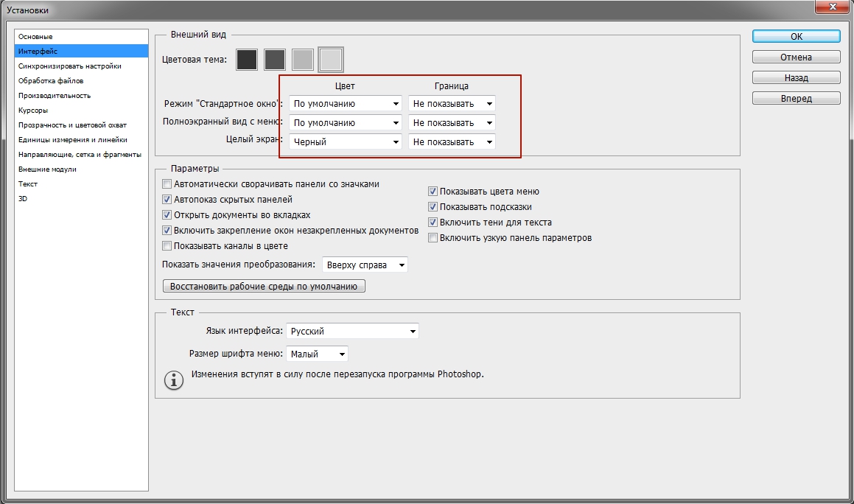Select the lightest color theme swatch
The image size is (854, 504).
coord(331,60)
